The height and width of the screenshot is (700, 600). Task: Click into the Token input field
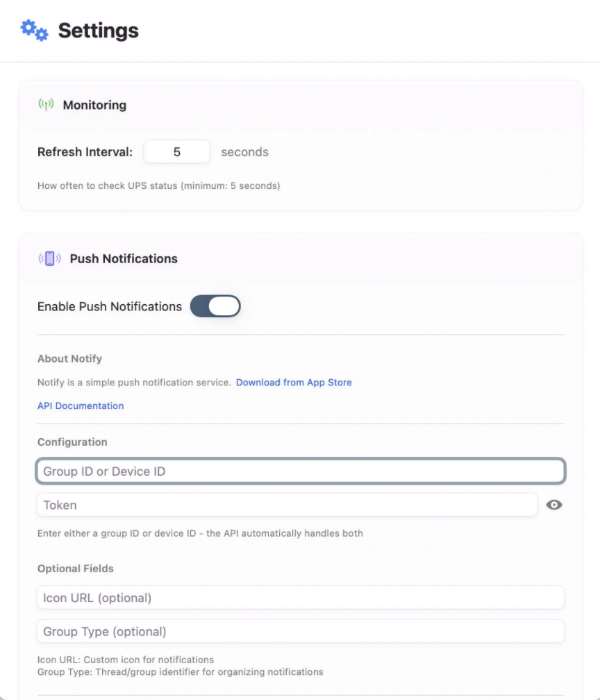click(287, 505)
